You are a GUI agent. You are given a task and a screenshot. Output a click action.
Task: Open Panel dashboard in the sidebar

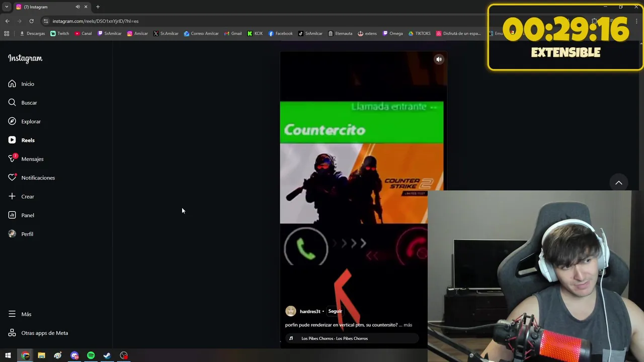pyautogui.click(x=21, y=215)
